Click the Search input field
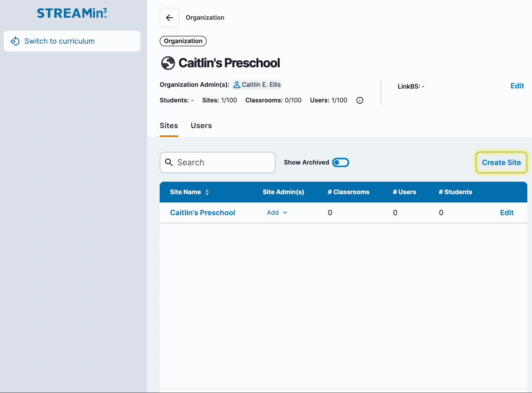532x393 pixels. click(x=218, y=162)
